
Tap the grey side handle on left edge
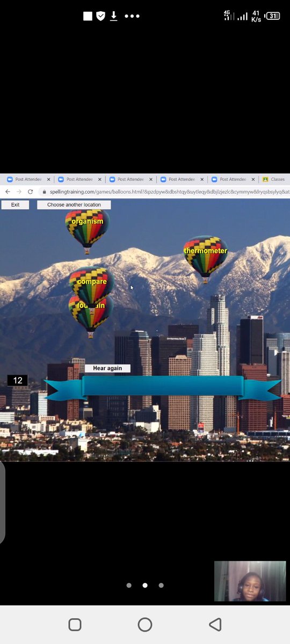click(2, 503)
